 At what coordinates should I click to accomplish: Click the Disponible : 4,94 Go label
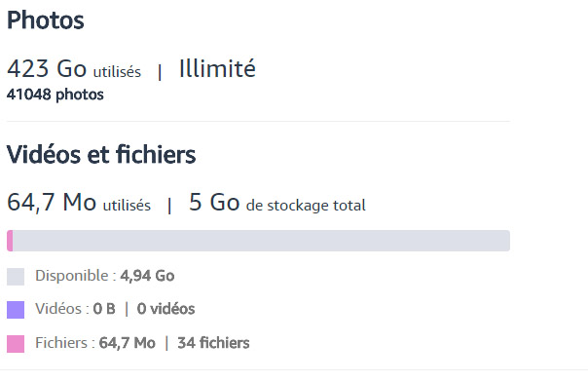(104, 276)
